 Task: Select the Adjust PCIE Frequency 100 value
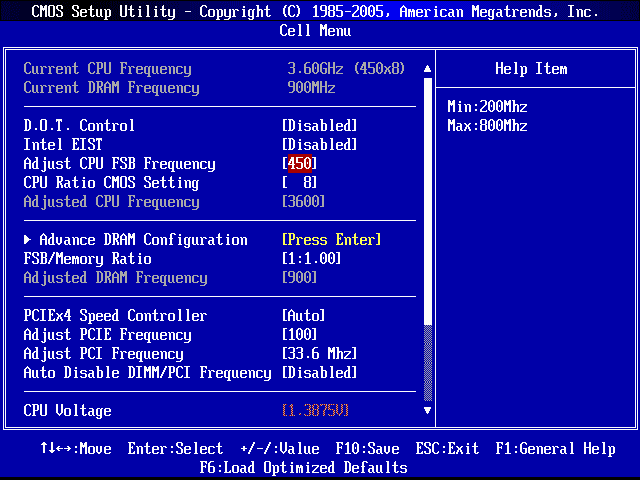300,335
